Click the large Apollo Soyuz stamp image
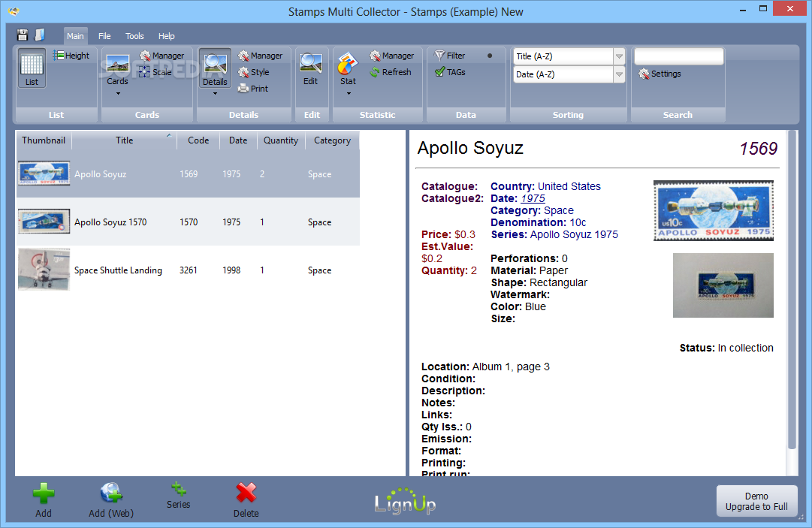This screenshot has height=528, width=812. point(714,211)
